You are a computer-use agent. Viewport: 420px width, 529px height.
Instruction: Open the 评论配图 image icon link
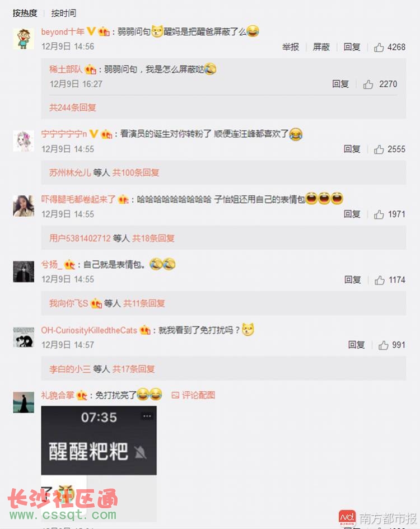193,395
